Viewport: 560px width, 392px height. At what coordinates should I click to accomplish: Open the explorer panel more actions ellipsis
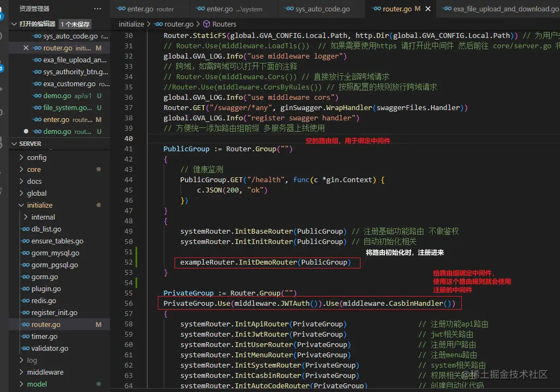click(x=98, y=9)
